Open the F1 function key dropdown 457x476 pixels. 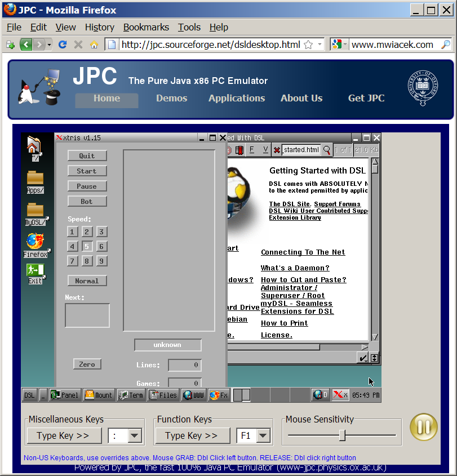pos(263,435)
